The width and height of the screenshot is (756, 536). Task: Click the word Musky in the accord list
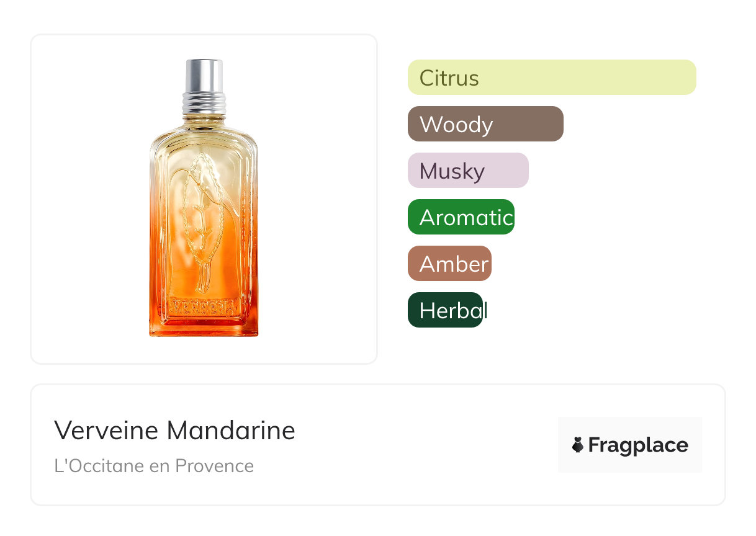[452, 171]
